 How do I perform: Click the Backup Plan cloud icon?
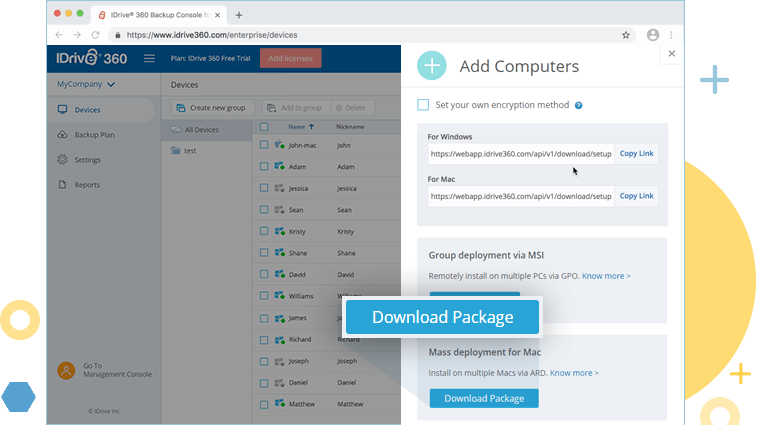[x=63, y=135]
